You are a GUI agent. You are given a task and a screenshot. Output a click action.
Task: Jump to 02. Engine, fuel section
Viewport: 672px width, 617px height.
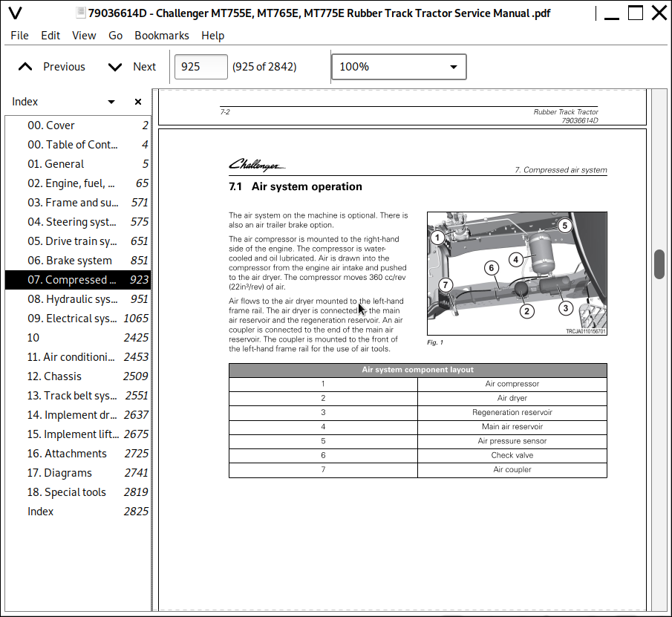pyautogui.click(x=78, y=183)
